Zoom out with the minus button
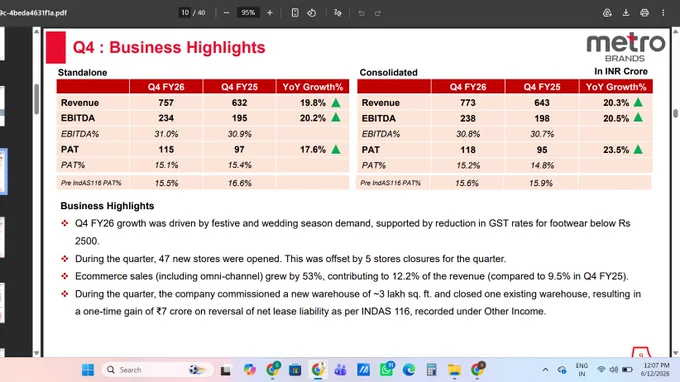 (226, 13)
